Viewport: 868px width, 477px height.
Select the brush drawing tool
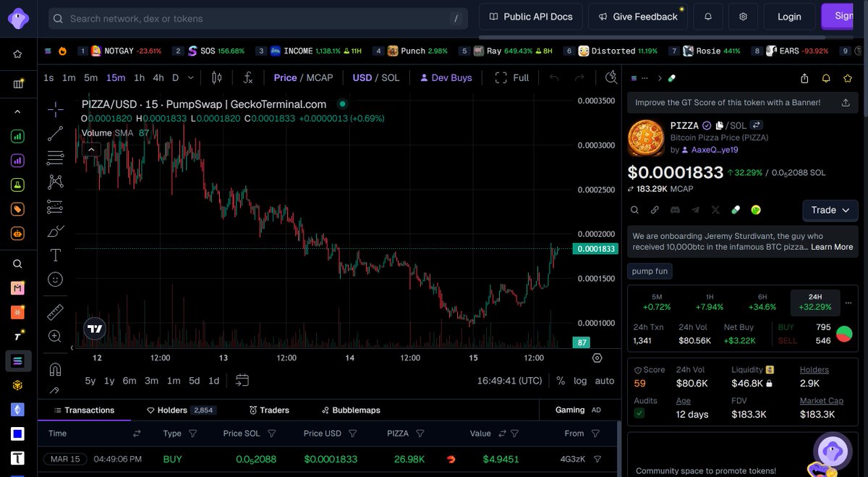tap(56, 231)
